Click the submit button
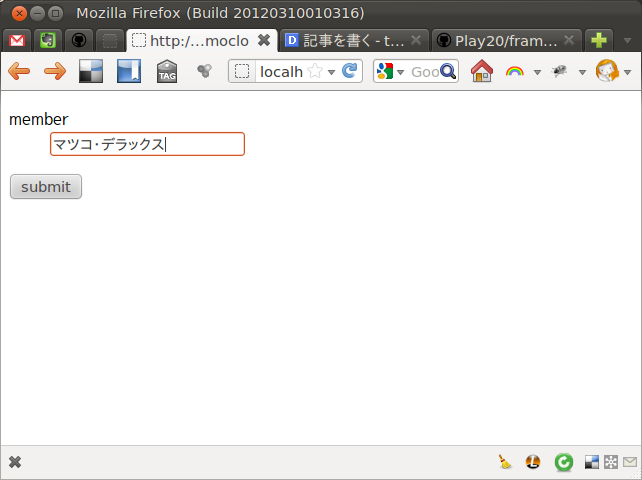 [x=46, y=187]
